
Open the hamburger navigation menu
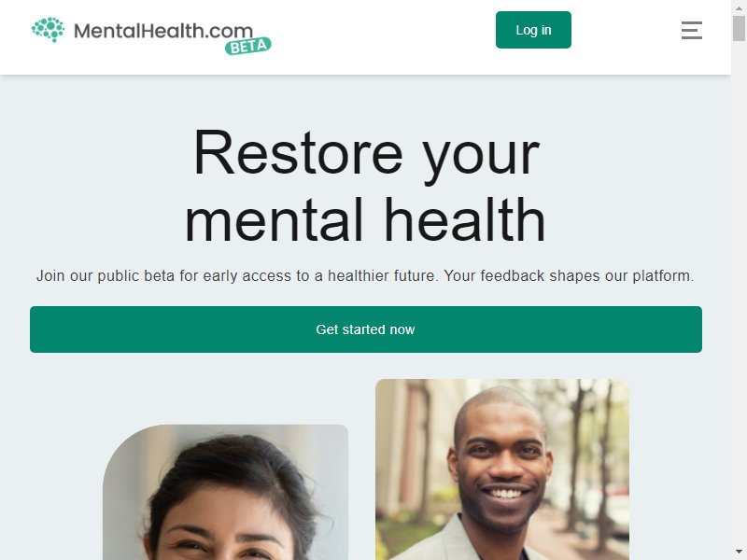(691, 30)
